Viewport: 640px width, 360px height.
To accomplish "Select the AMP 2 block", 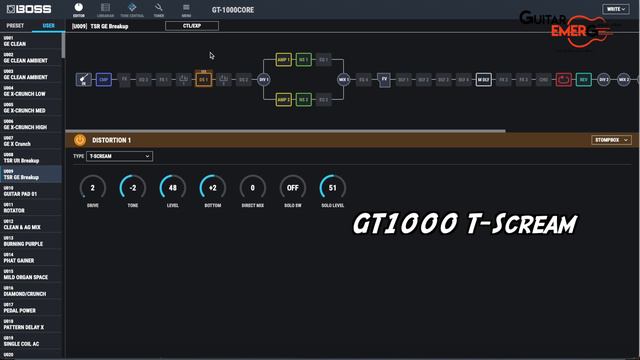I will pos(284,100).
